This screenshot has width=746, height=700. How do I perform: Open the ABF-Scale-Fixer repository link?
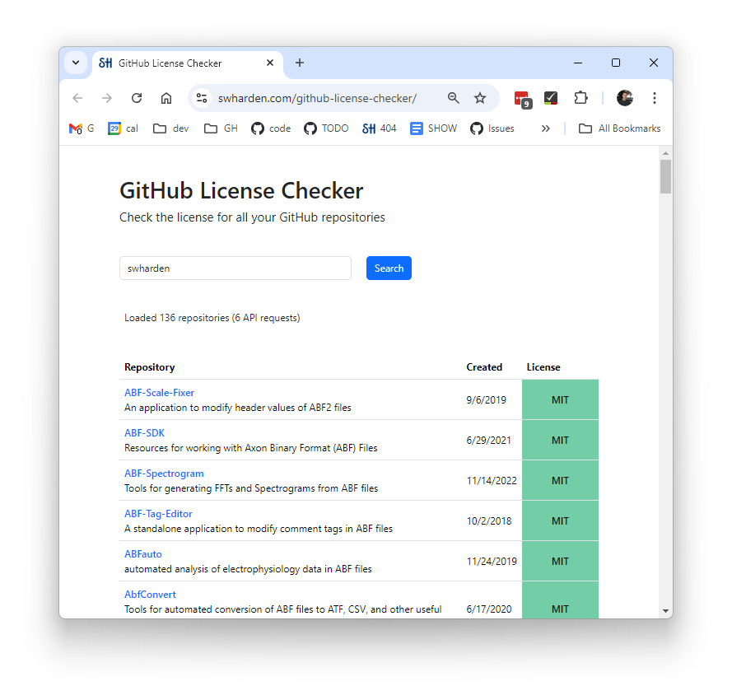(160, 393)
